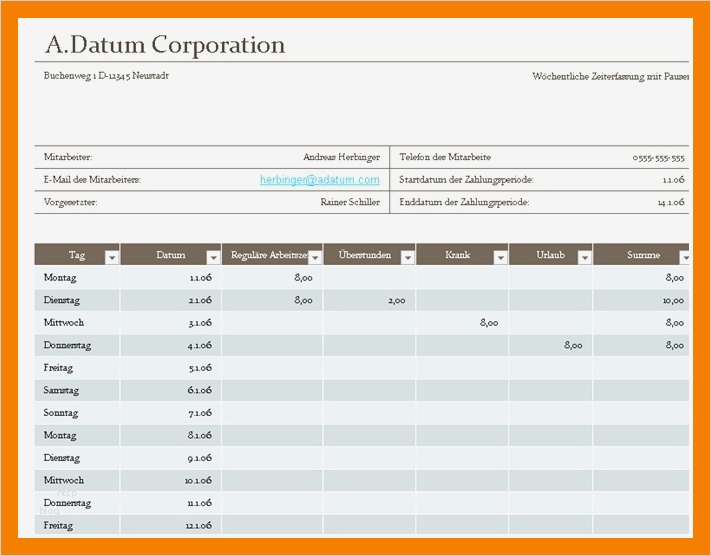Click the date cell 6.1.06

click(171, 390)
